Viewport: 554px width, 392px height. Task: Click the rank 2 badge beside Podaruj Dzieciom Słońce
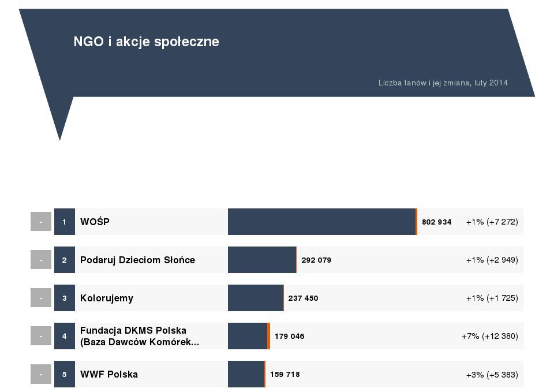65,260
